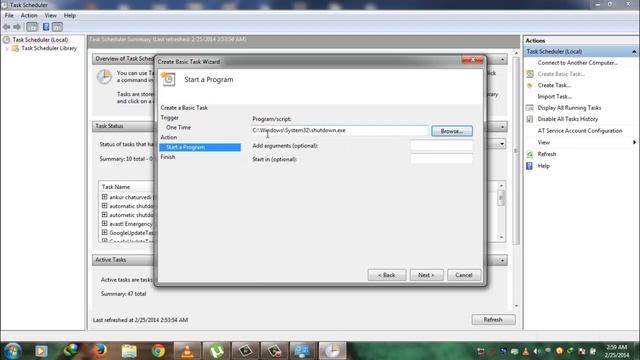Collapse the Overview of Task Scheduler section
This screenshot has height=360, width=640.
pyautogui.click(x=502, y=59)
